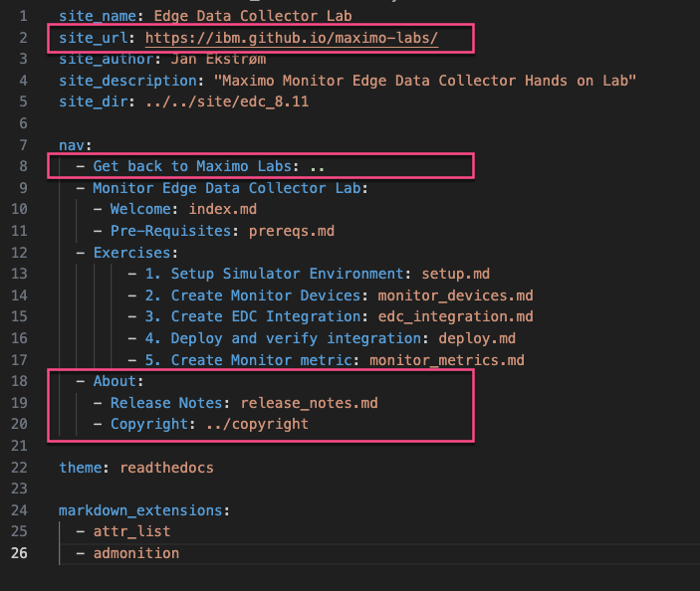This screenshot has height=591, width=700.
Task: Click 'Get back to Maximo Labs' entry
Action: [x=192, y=166]
